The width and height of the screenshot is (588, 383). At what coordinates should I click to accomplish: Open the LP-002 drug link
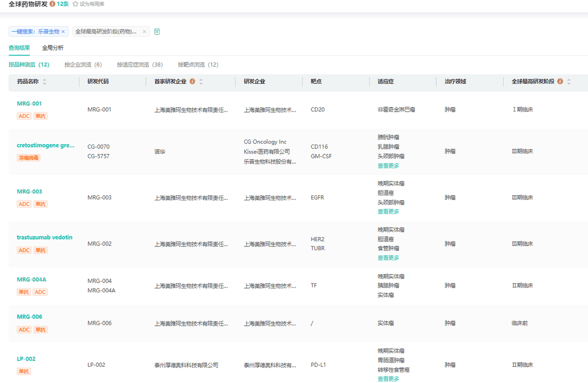[x=26, y=359]
